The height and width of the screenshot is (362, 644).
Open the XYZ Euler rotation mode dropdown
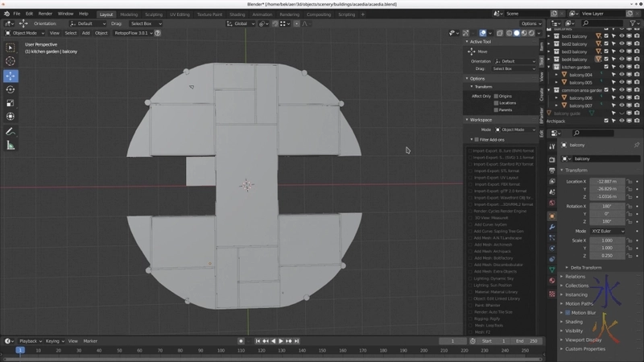click(x=608, y=231)
